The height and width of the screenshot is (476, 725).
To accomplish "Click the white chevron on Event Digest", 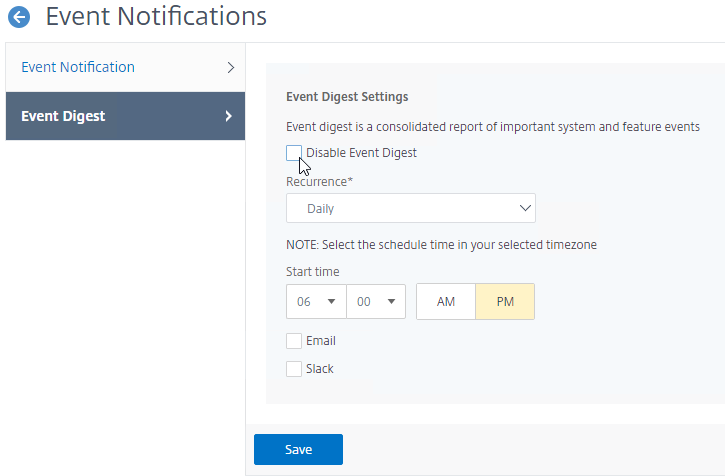I will [228, 116].
